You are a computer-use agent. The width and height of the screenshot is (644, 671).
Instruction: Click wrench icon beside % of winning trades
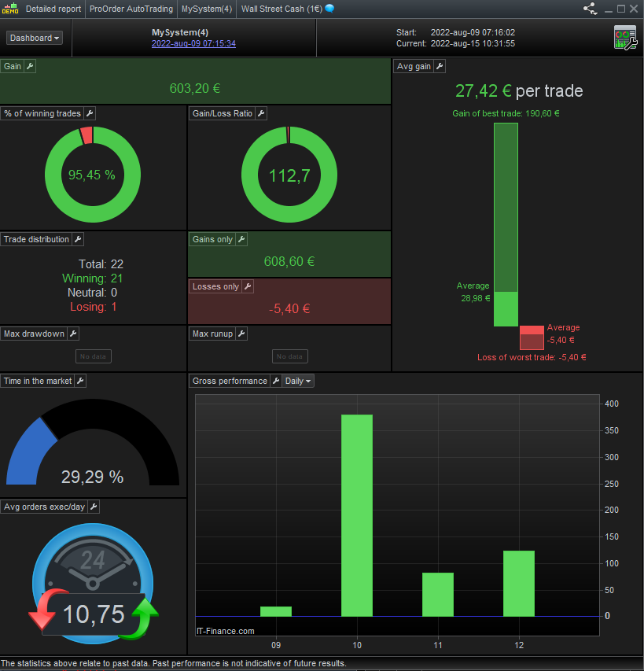[x=90, y=113]
